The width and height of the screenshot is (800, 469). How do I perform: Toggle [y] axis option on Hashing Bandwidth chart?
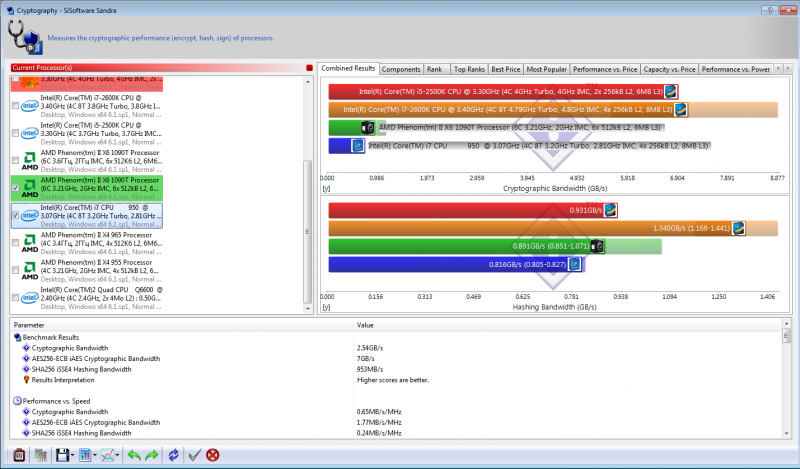[327, 307]
